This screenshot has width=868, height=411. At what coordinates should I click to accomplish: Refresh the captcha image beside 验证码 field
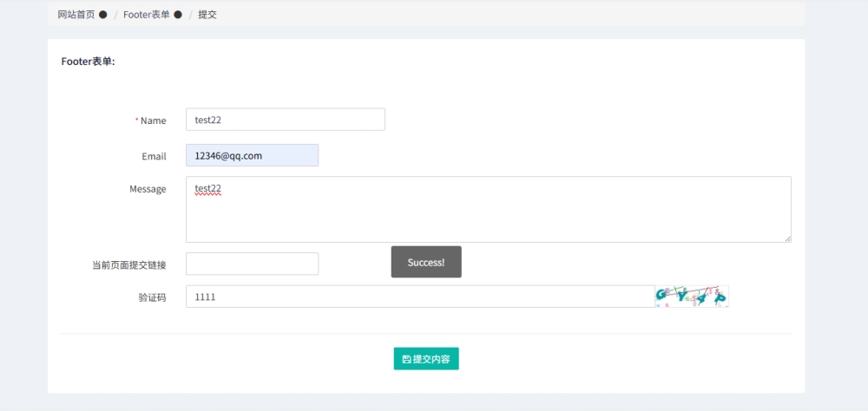pyautogui.click(x=691, y=297)
